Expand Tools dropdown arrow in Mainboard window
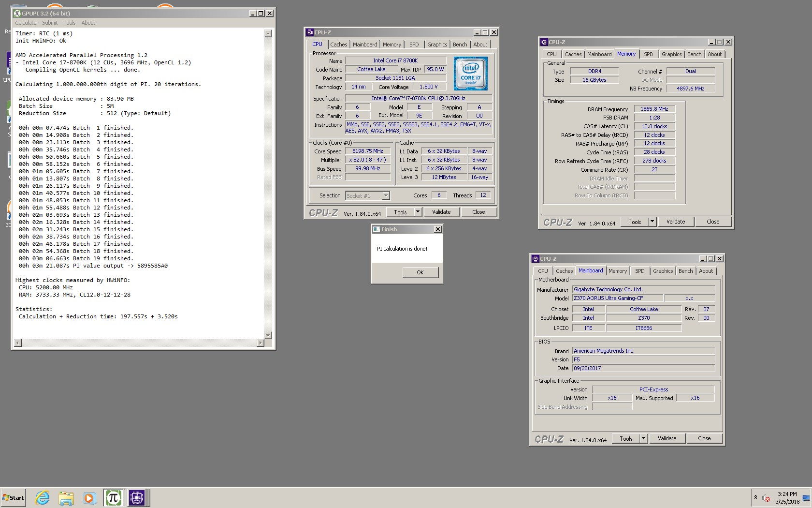The image size is (812, 508). [644, 438]
